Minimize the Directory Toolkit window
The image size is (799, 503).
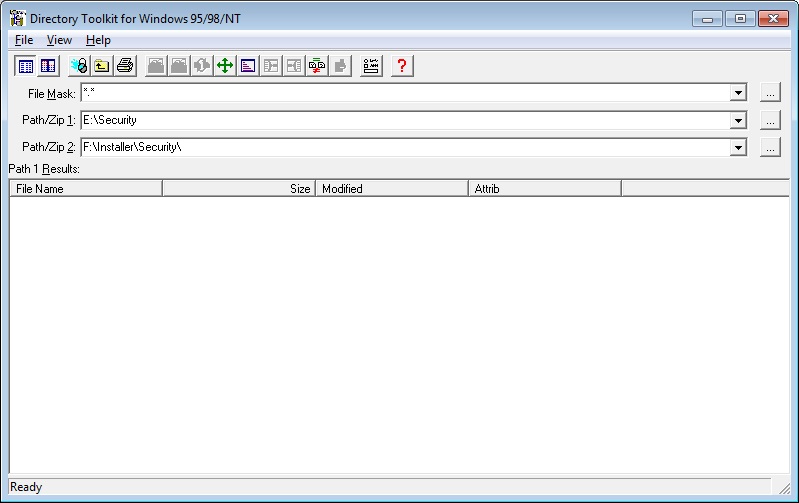coord(707,19)
